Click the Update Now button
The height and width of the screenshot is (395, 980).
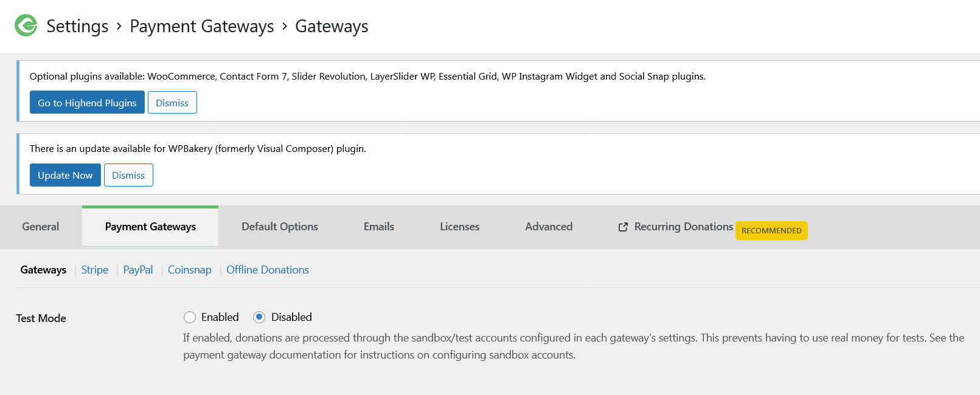pos(65,175)
